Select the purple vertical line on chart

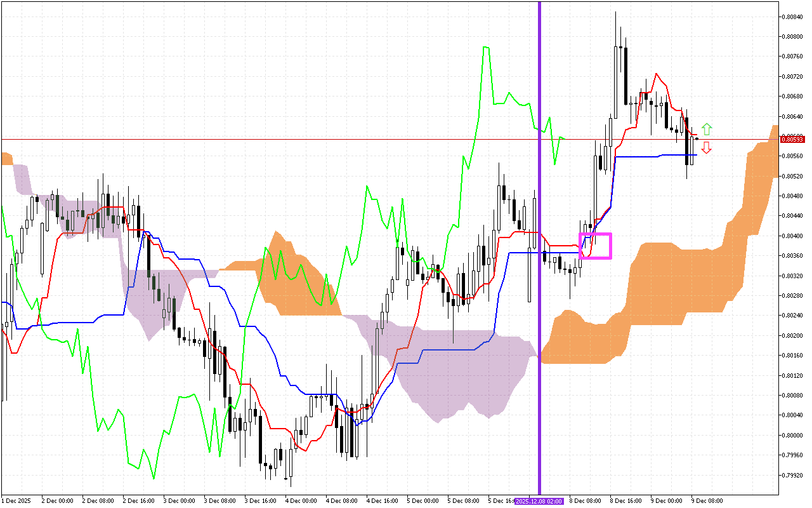click(539, 254)
